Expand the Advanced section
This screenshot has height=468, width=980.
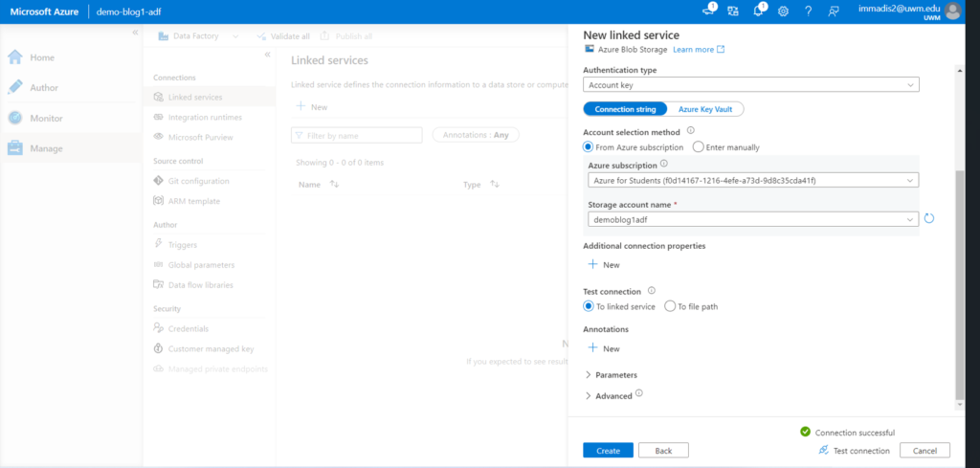[x=608, y=396]
